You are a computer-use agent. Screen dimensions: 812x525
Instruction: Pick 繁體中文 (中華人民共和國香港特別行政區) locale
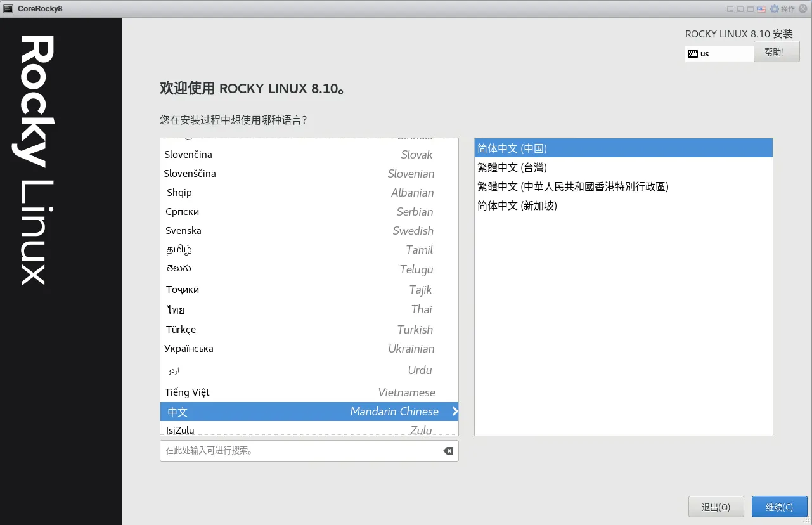click(573, 186)
